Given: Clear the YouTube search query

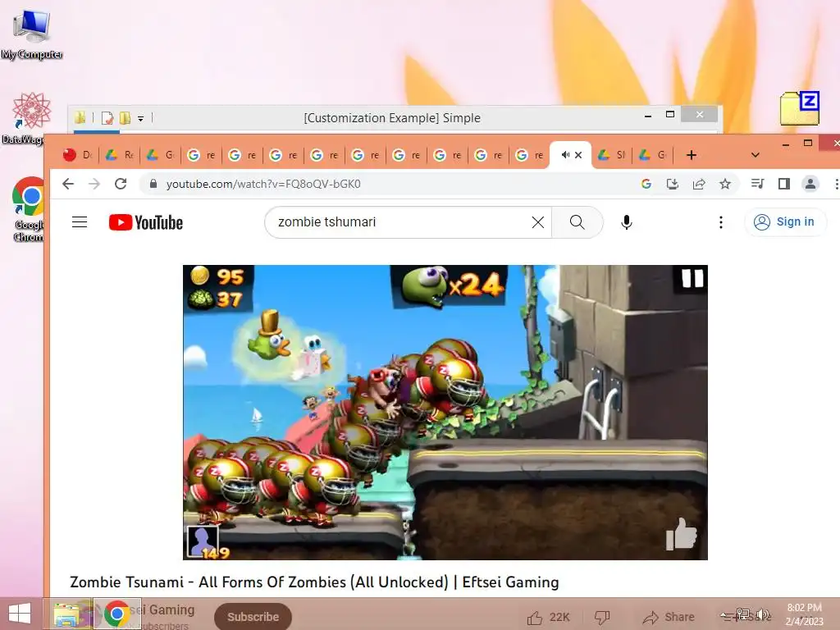Looking at the screenshot, I should 538,221.
